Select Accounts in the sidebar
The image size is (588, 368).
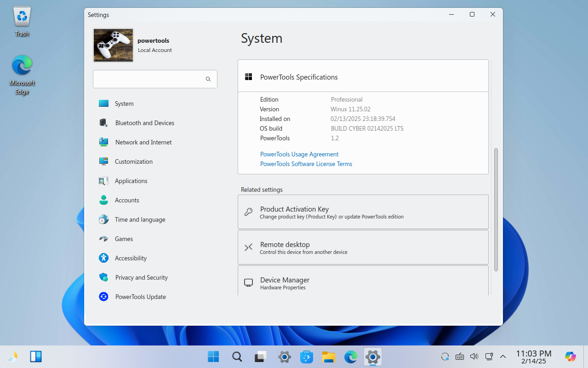[x=155, y=200]
